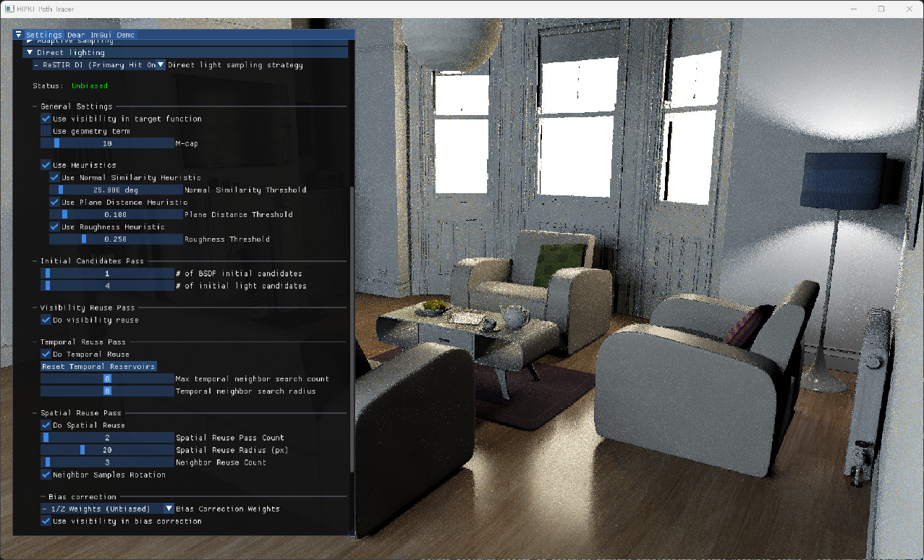
Task: Click the M-cap slider
Action: (x=107, y=143)
